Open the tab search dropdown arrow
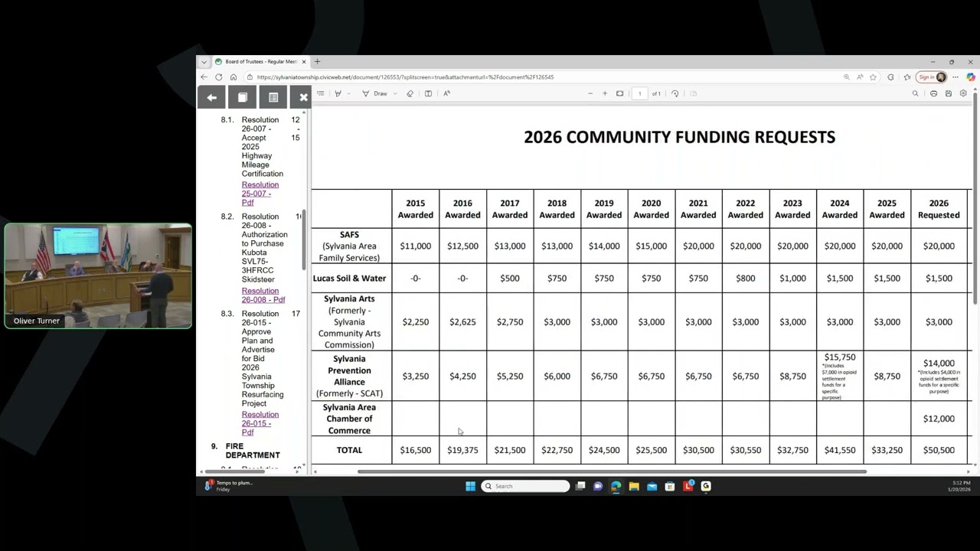 click(x=204, y=62)
